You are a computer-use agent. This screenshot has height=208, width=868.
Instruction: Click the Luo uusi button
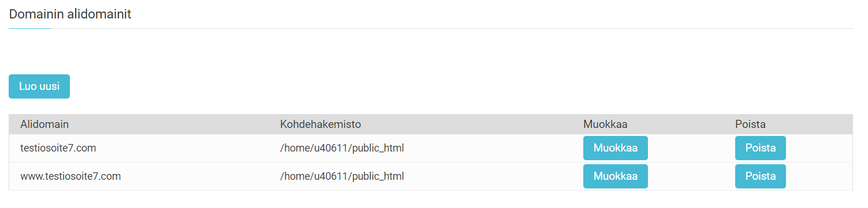tap(39, 86)
